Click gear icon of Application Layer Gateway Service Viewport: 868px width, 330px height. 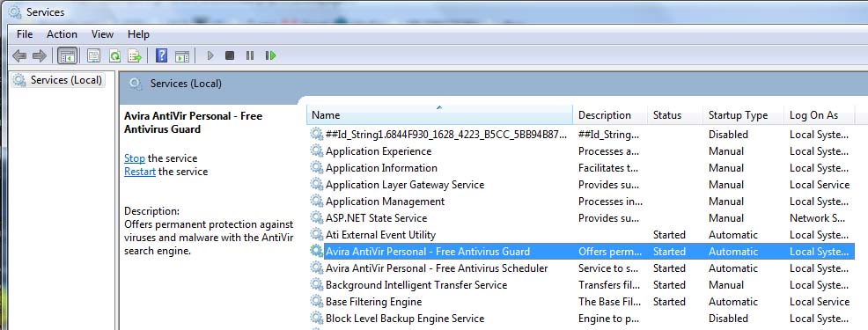click(x=317, y=185)
